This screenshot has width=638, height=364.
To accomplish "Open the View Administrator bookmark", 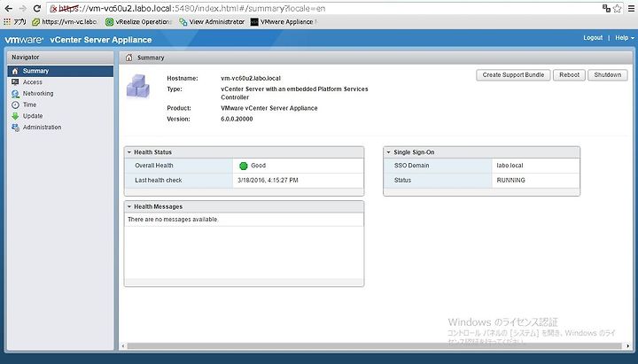I will tap(212, 22).
